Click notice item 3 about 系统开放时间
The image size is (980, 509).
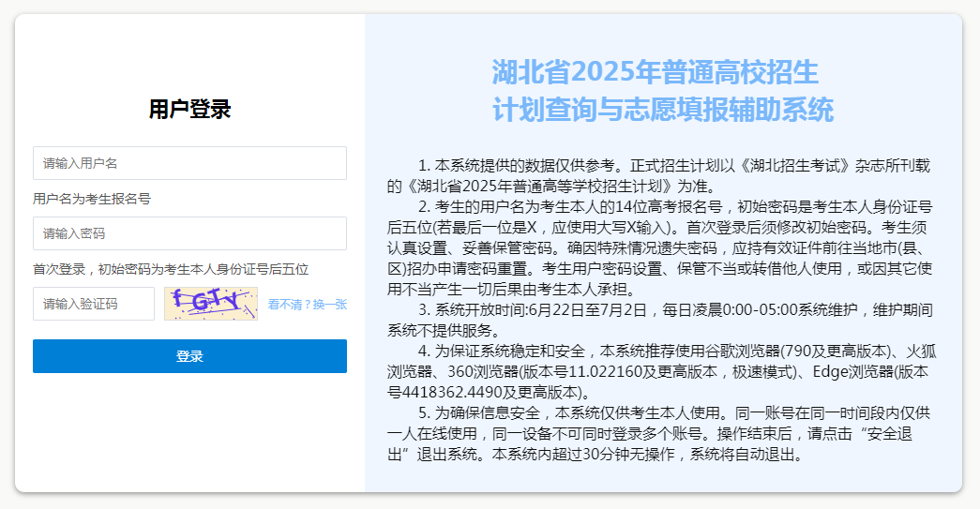pos(659,320)
